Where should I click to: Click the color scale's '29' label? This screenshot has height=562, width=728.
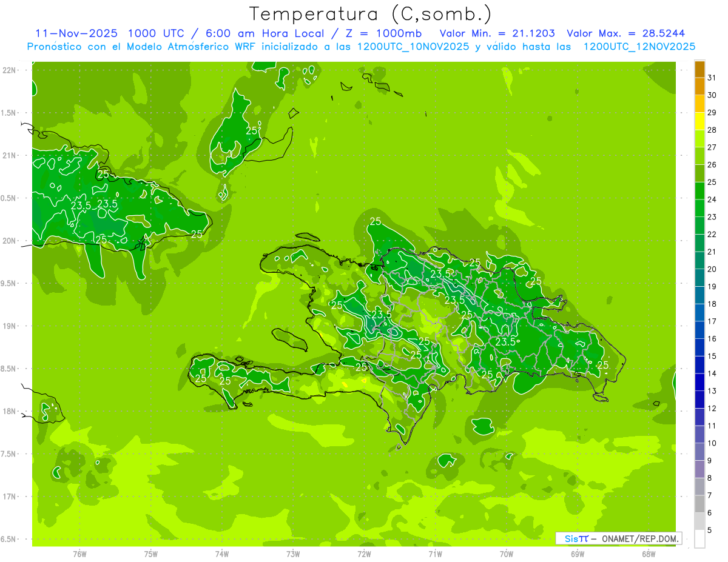click(x=712, y=112)
